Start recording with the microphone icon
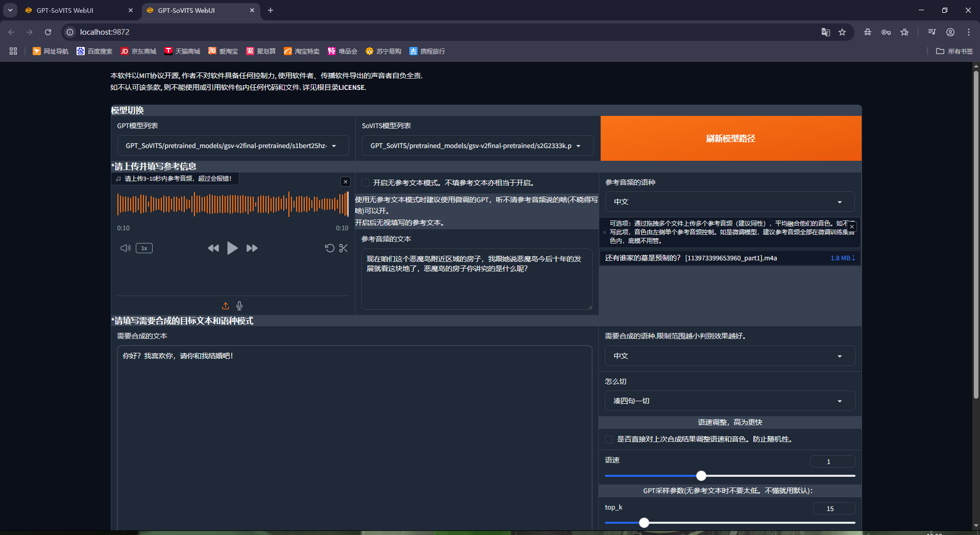980x535 pixels. 239,305
